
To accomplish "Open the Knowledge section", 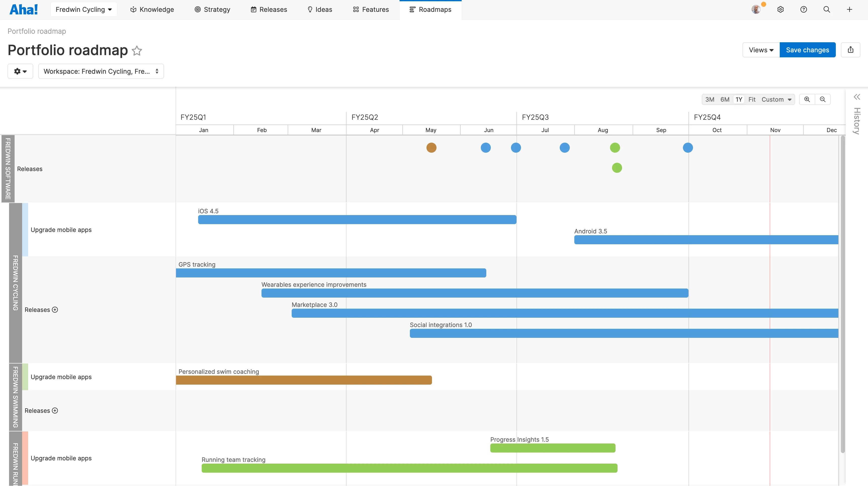I will tap(152, 9).
